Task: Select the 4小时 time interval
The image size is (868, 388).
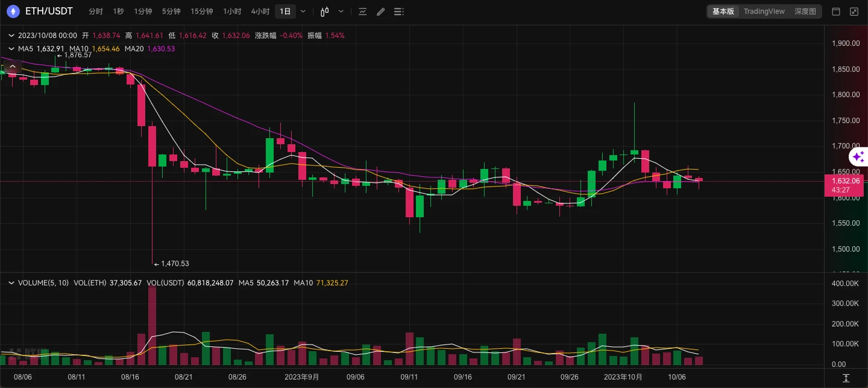Action: [260, 11]
